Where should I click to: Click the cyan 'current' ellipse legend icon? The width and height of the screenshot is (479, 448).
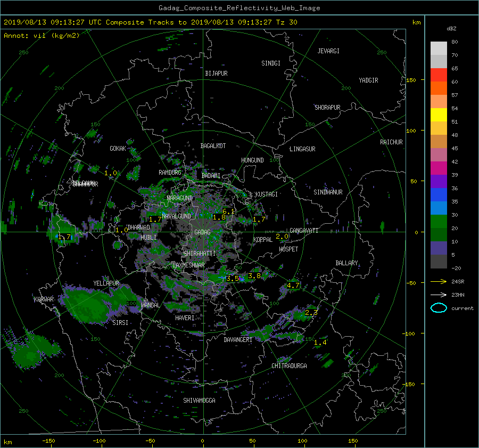pyautogui.click(x=439, y=308)
